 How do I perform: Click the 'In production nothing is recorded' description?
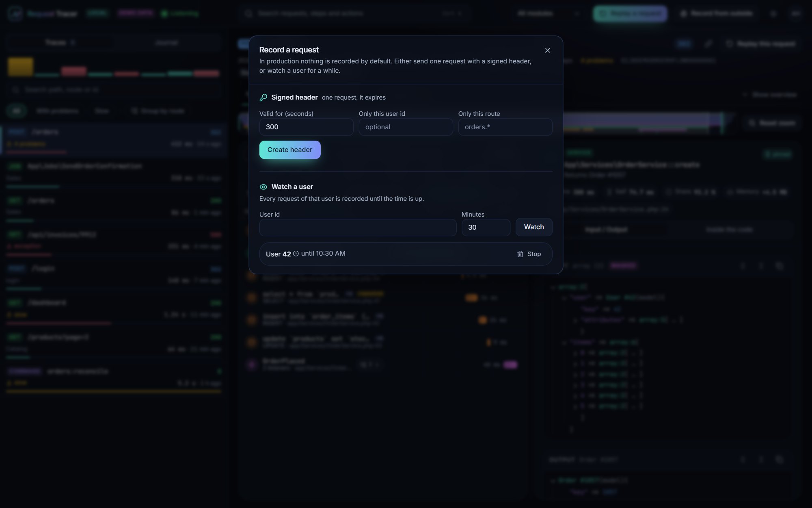[395, 66]
